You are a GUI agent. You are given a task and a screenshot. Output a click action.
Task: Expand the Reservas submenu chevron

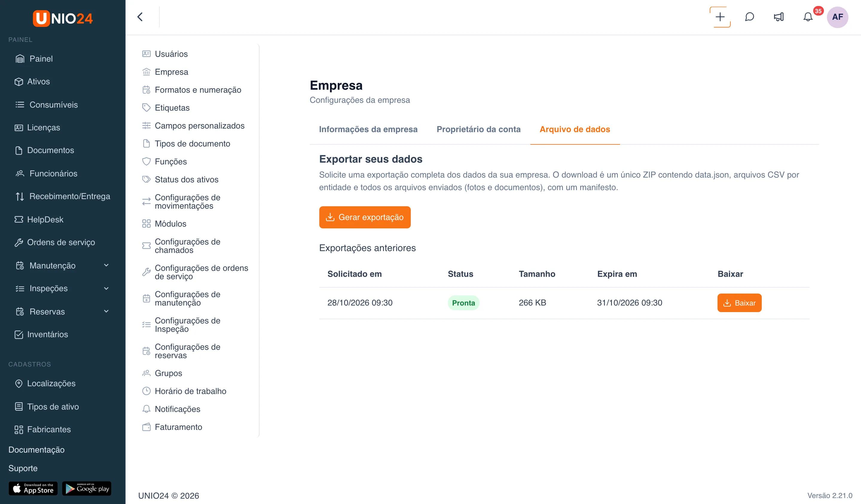coord(106,311)
